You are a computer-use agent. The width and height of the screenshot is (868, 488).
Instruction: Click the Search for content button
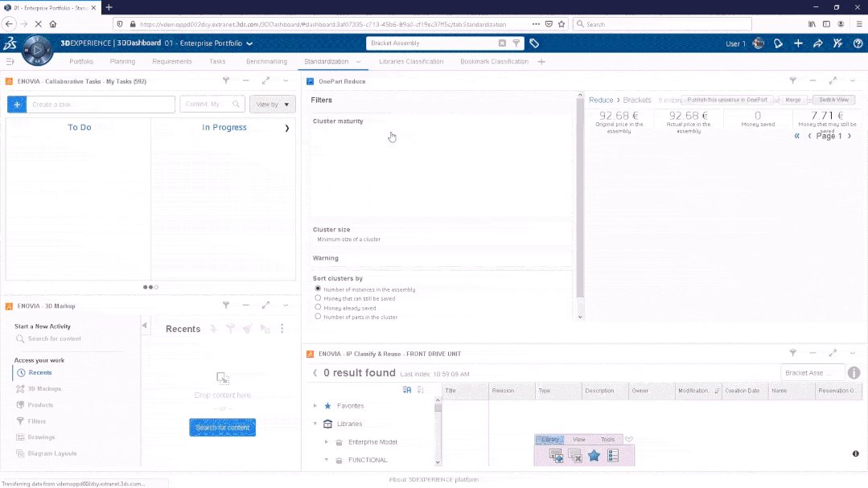[223, 427]
